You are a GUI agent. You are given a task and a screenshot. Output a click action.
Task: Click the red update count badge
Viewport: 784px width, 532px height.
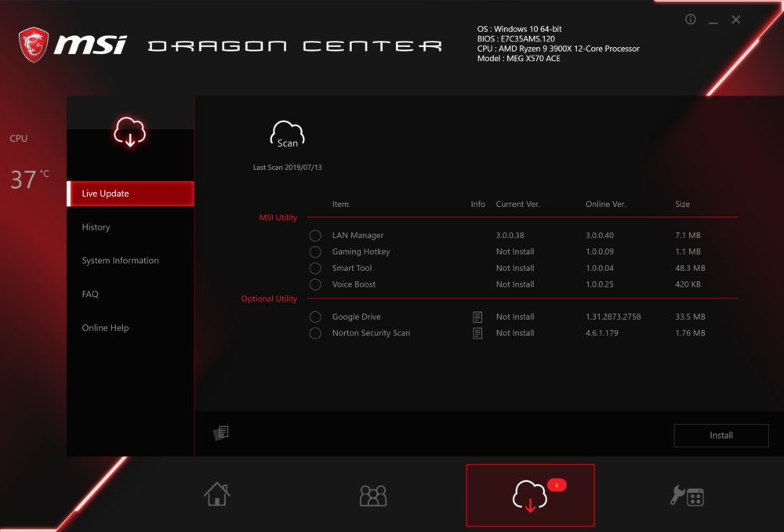(557, 485)
